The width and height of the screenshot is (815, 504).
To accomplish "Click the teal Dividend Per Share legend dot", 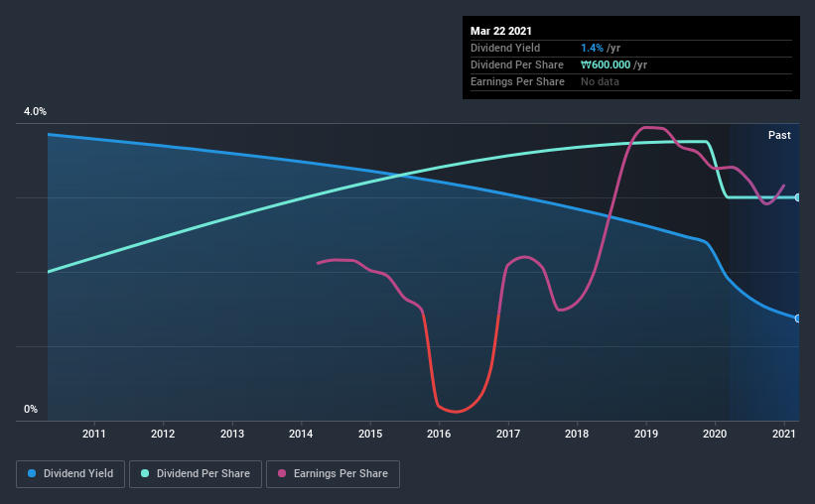I will pos(145,473).
